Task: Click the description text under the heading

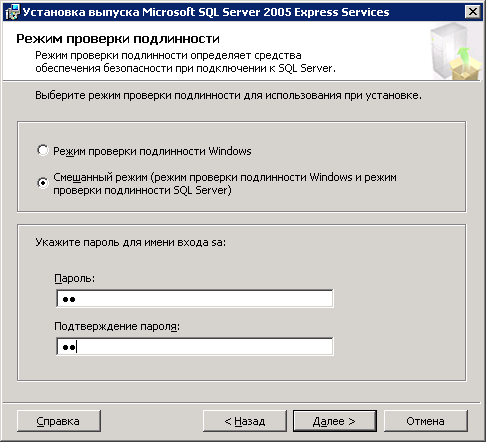Action: click(x=185, y=62)
